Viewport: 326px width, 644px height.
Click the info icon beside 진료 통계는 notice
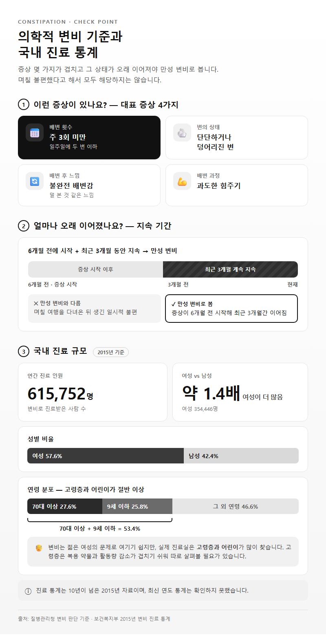coord(28,591)
